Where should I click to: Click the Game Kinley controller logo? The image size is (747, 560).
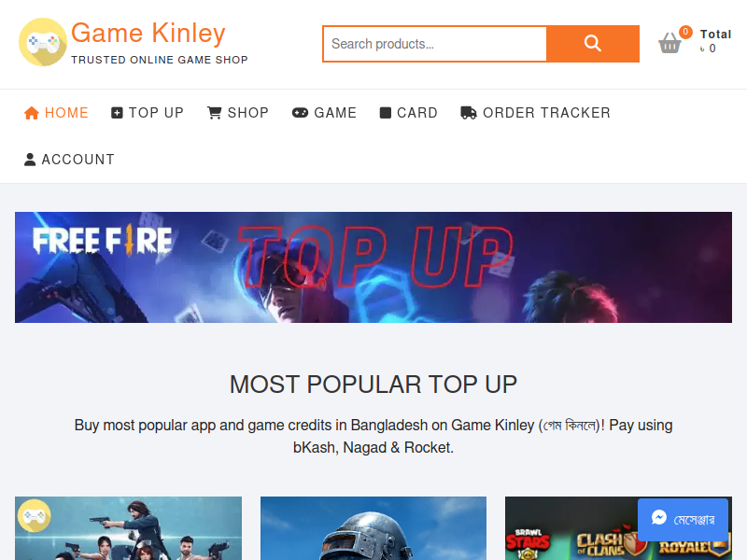[42, 42]
